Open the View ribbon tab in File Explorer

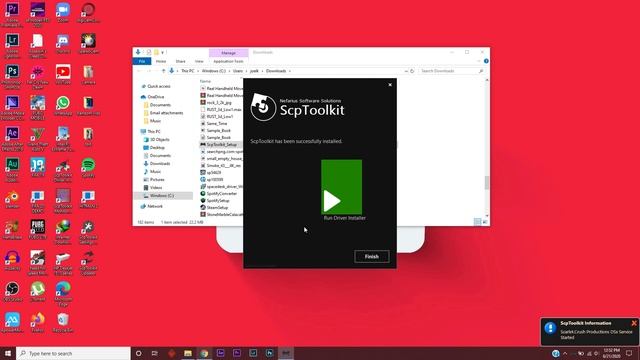tap(199, 61)
